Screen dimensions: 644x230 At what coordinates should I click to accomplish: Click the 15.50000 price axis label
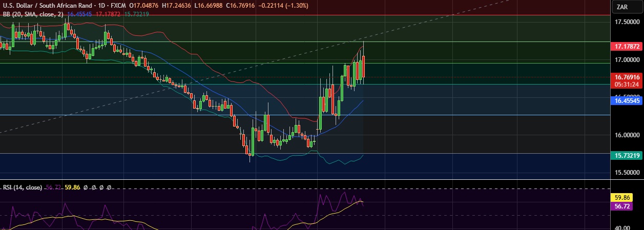627,173
